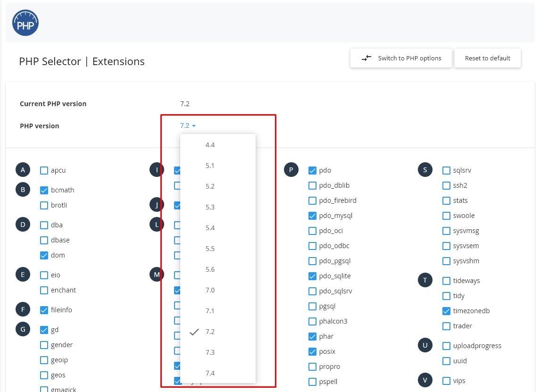541x392 pixels.
Task: Uncheck the pdo extension
Action: click(x=312, y=170)
